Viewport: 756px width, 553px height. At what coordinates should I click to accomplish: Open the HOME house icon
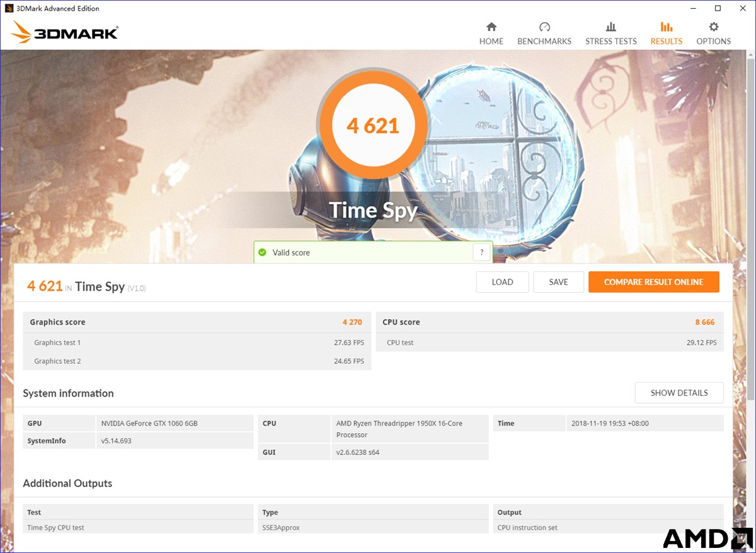(x=491, y=26)
